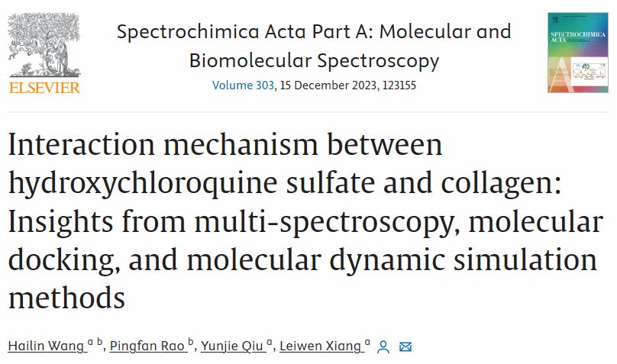Image resolution: width=617 pixels, height=364 pixels.
Task: Click the orange ELSEVIER wordmark
Action: (44, 88)
